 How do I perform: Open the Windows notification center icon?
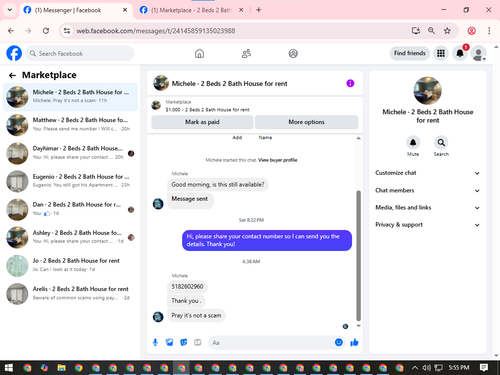(x=484, y=368)
